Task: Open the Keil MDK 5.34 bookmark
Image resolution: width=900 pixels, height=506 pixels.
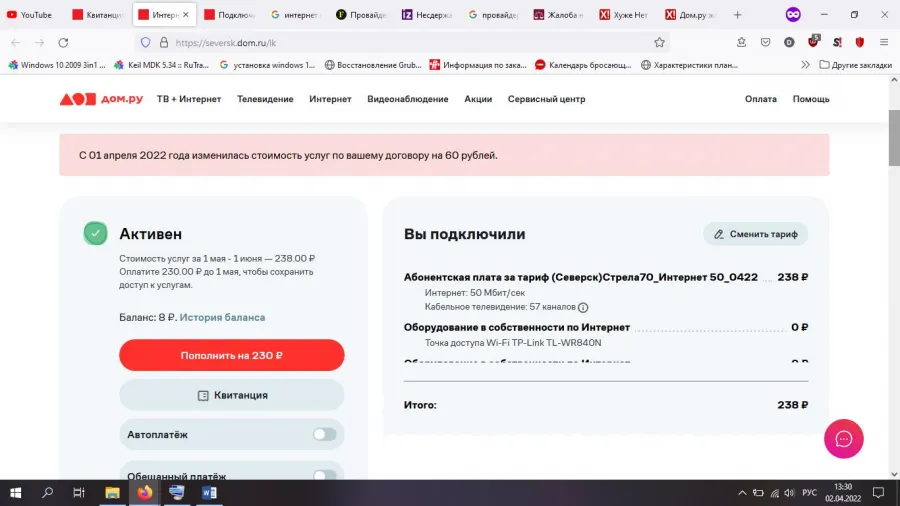Action: point(161,65)
